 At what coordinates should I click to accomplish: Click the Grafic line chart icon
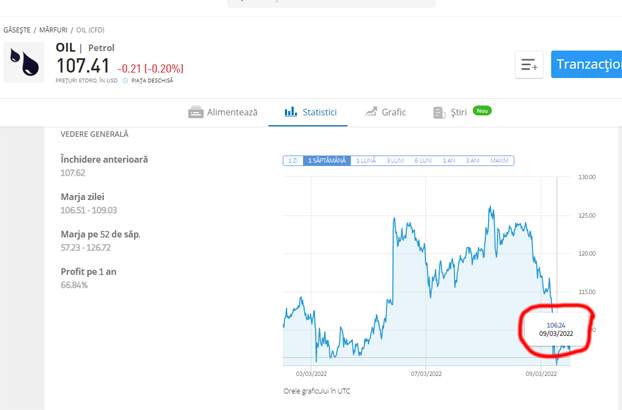point(370,112)
